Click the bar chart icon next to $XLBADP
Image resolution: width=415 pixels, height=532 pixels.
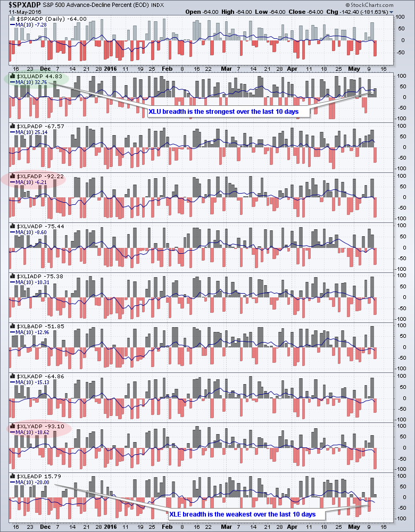pyautogui.click(x=13, y=327)
